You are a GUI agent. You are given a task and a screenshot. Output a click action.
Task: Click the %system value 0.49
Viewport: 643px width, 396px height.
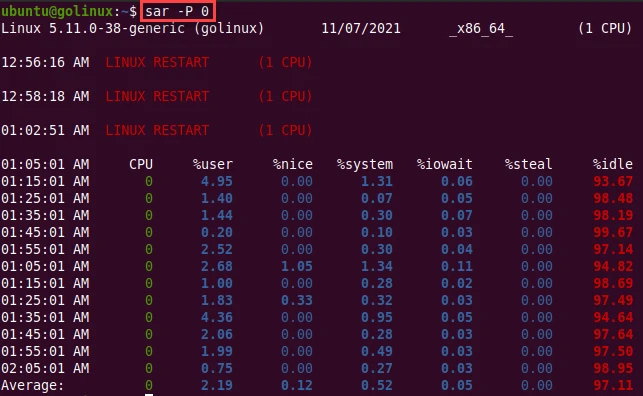tap(376, 351)
